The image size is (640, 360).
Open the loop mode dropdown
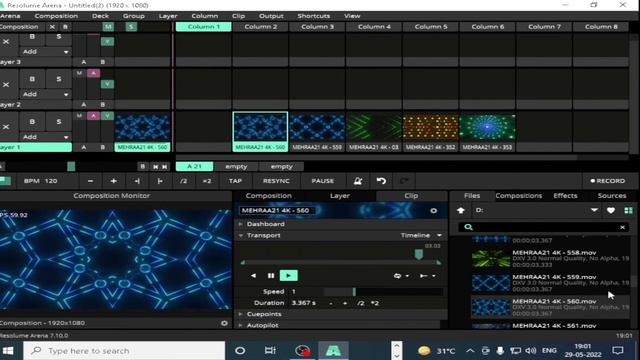point(401,276)
